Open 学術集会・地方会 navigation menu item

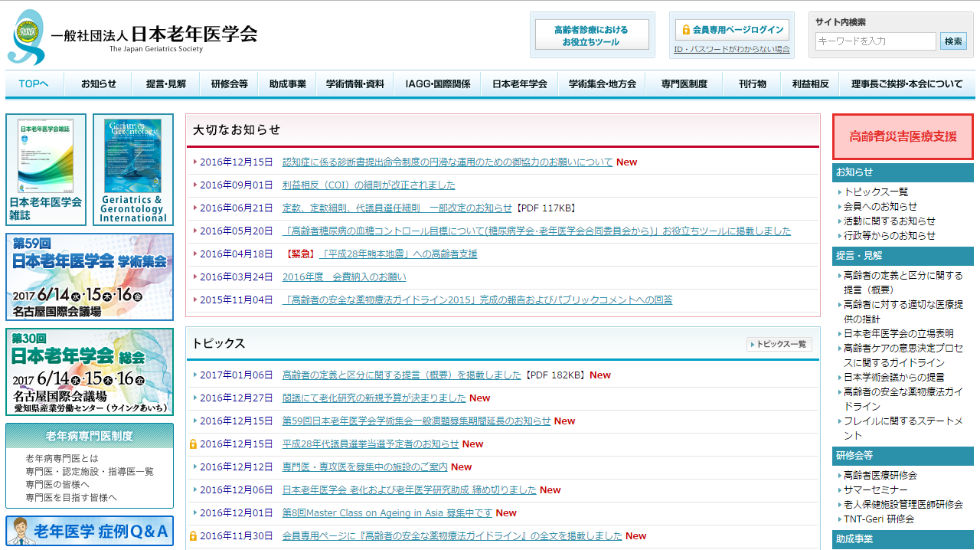click(x=602, y=84)
